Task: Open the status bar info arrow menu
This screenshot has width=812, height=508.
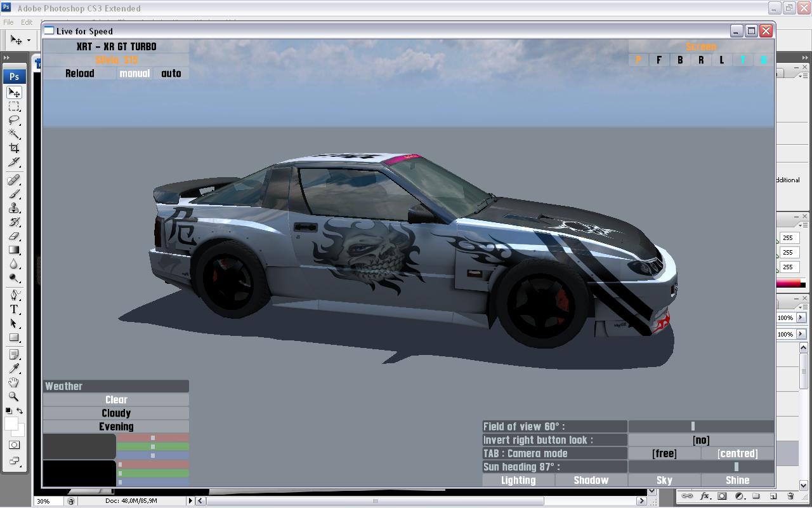Action: 190,500
